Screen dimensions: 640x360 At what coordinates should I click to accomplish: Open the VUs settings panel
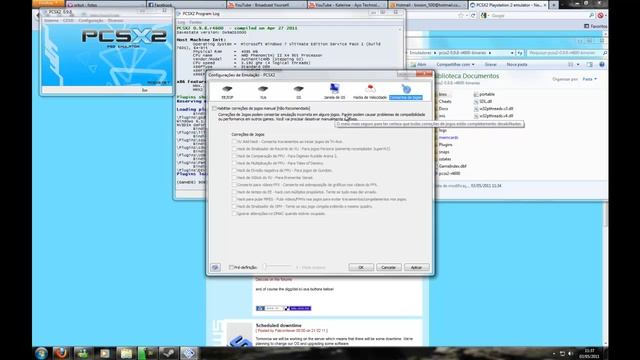click(263, 92)
